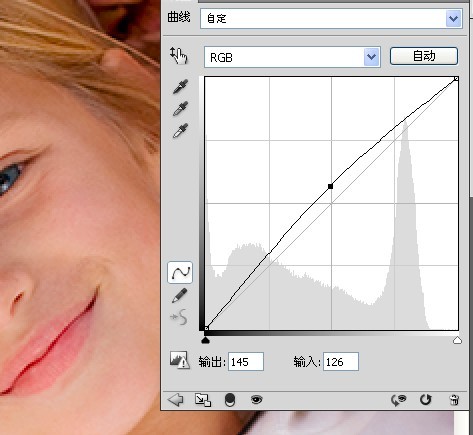Delete this adjustment layer with trash icon
The width and height of the screenshot is (473, 435).
coord(454,399)
